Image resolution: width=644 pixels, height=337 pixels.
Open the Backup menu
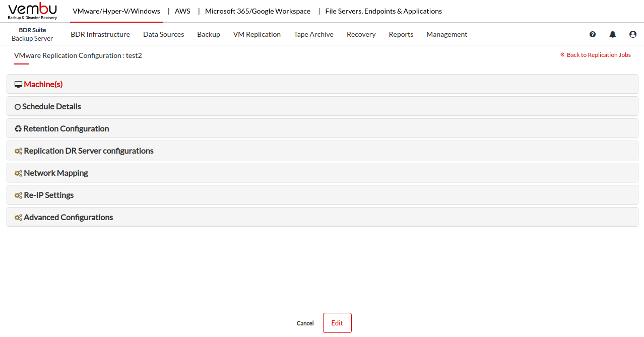point(209,34)
